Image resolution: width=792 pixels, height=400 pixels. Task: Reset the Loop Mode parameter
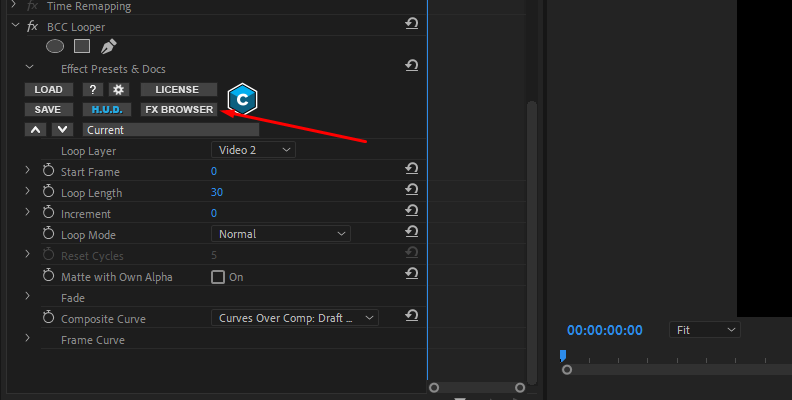click(412, 232)
